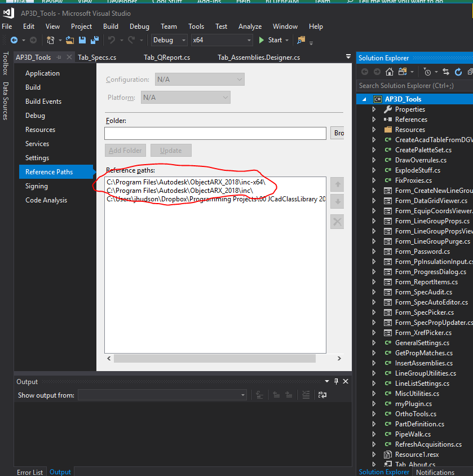Click the Save All icon
The width and height of the screenshot is (473, 476).
pyautogui.click(x=95, y=40)
